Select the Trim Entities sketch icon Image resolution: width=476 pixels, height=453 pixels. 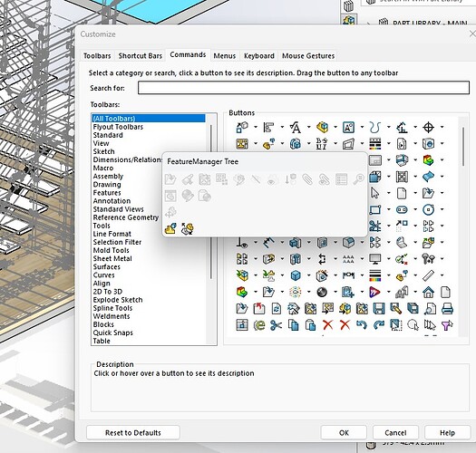pyautogui.click(x=375, y=226)
